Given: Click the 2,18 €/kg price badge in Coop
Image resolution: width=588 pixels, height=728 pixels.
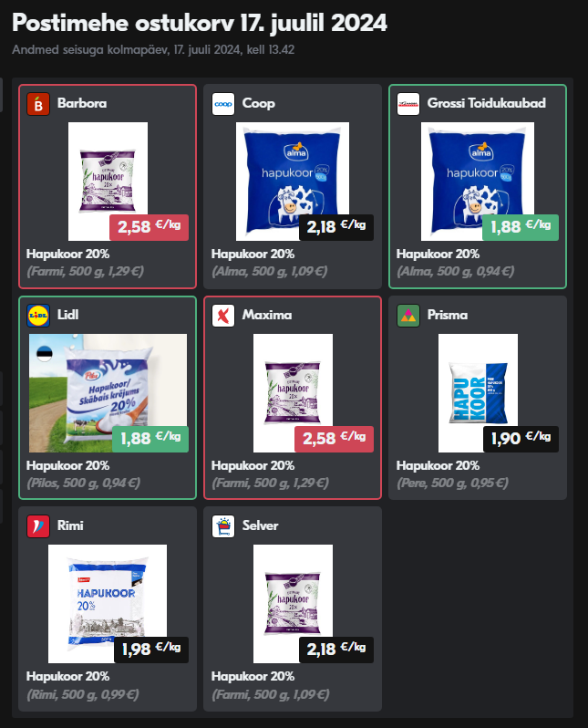Looking at the screenshot, I should pos(336,227).
